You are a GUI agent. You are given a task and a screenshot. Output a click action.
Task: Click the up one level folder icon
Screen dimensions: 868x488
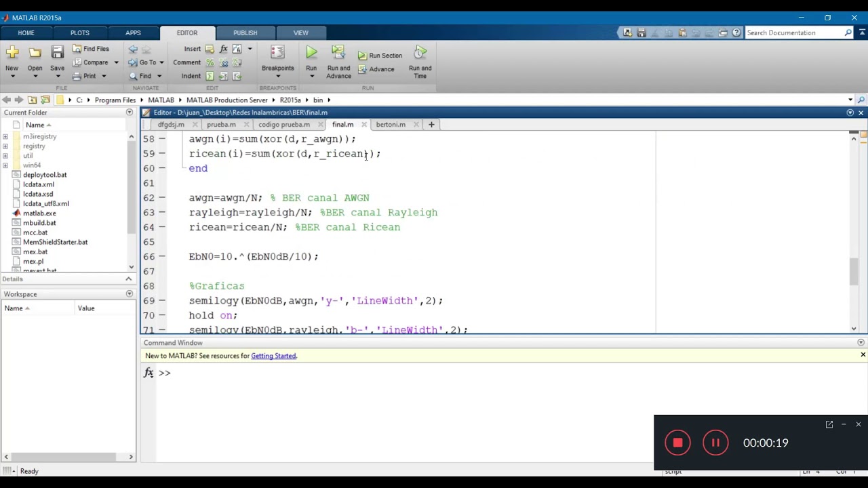click(32, 100)
